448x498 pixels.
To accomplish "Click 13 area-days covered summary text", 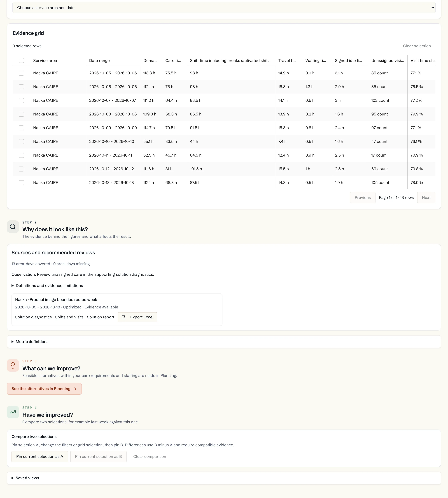I will pyautogui.click(x=50, y=264).
